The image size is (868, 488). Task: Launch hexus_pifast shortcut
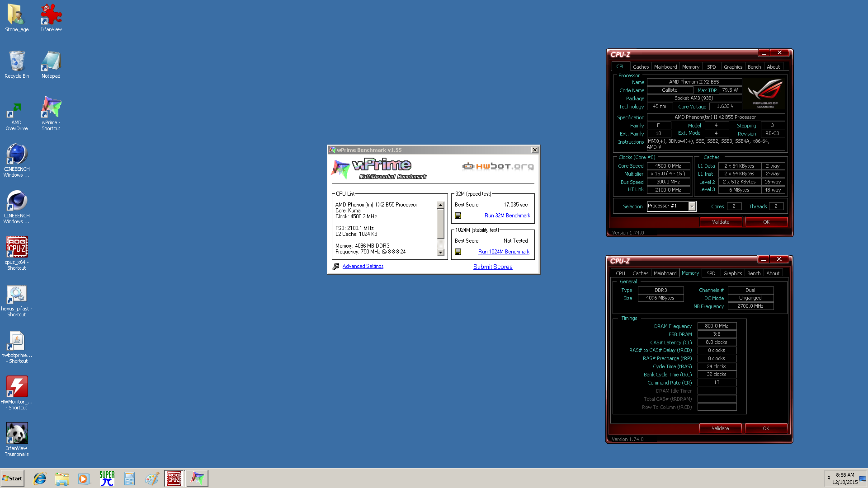point(17,300)
